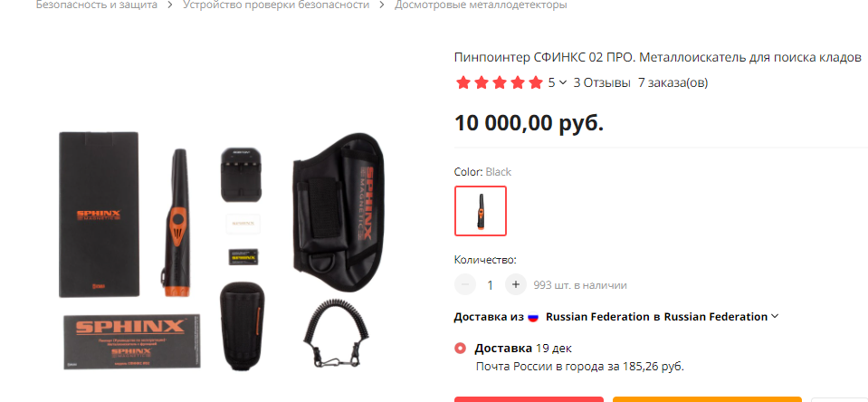
Task: Click the Russian flag icon
Action: pyautogui.click(x=533, y=317)
